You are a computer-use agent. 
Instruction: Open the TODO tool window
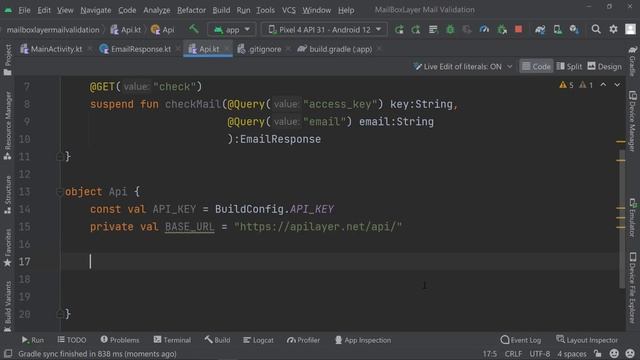[72, 340]
